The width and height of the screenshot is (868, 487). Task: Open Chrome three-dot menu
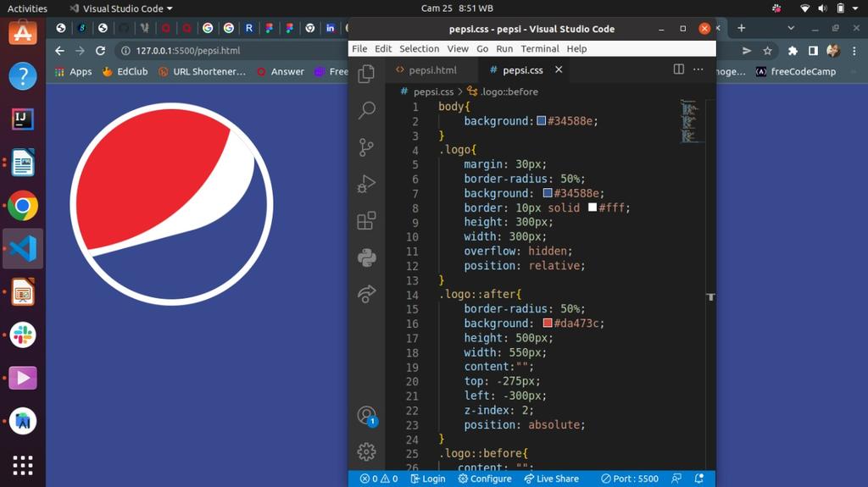point(854,51)
